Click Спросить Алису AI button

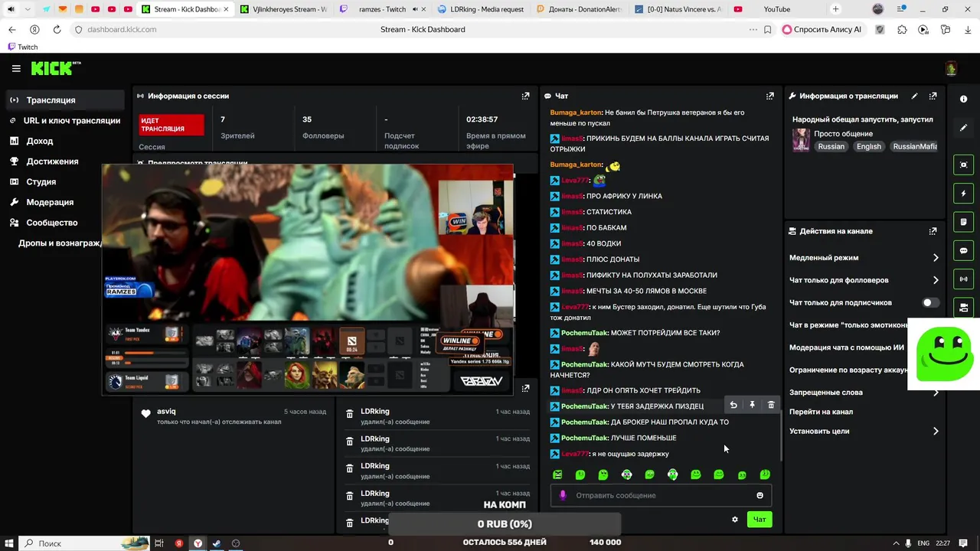click(x=822, y=29)
